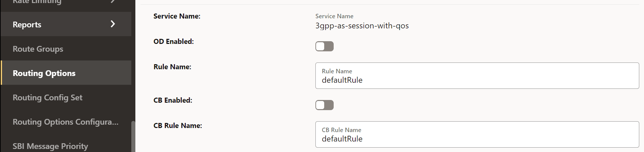Open the truncated Routing Options Configura... item

coord(65,122)
